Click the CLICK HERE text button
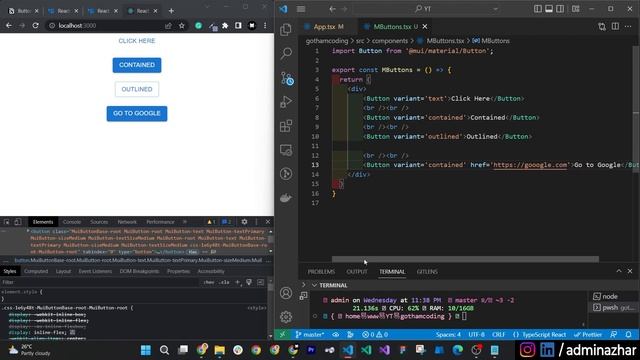This screenshot has width=640, height=360. coord(137,41)
